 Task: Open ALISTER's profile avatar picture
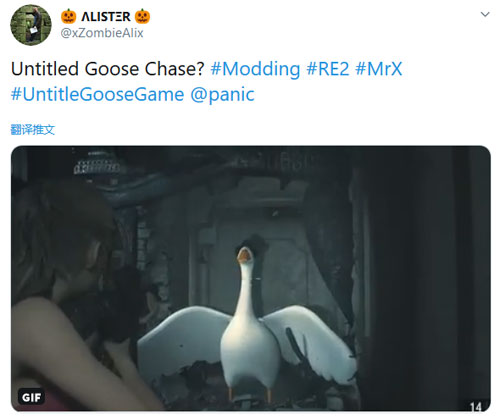tap(31, 25)
